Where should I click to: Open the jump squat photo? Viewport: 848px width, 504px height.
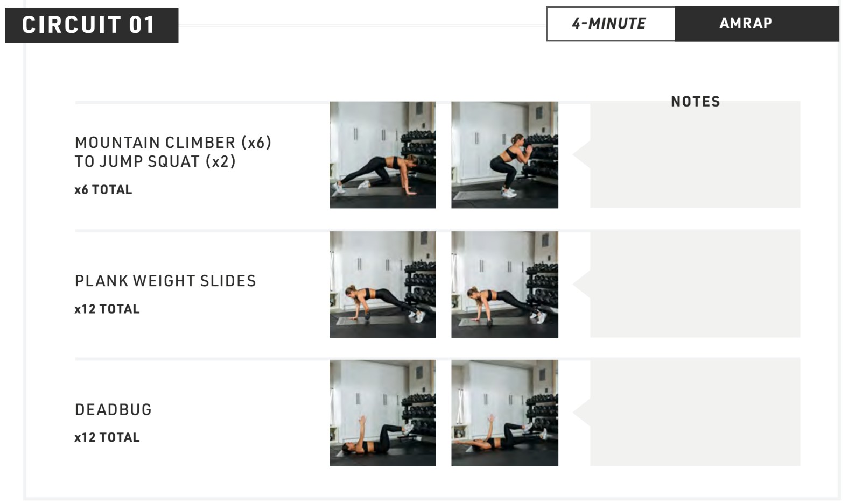[x=504, y=155]
